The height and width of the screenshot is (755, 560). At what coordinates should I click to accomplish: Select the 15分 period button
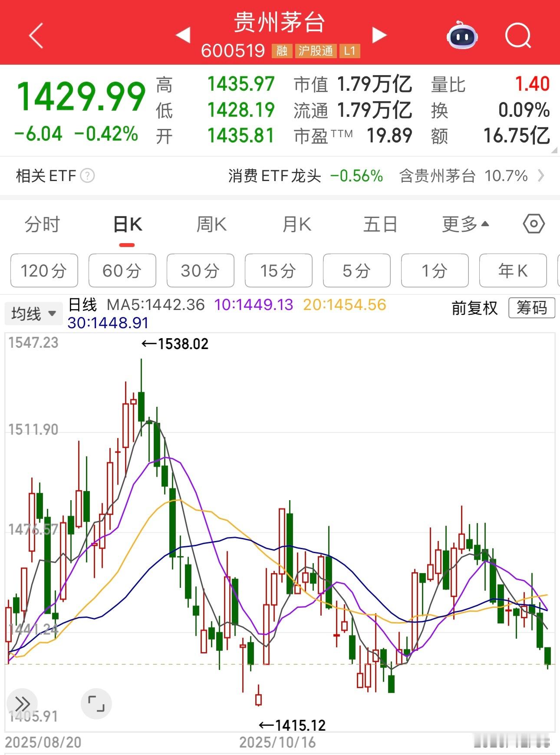tap(279, 270)
